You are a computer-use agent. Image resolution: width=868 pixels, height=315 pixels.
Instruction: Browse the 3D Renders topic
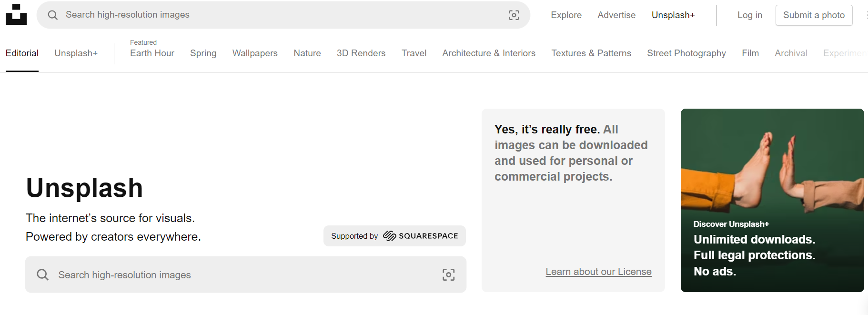coord(361,53)
